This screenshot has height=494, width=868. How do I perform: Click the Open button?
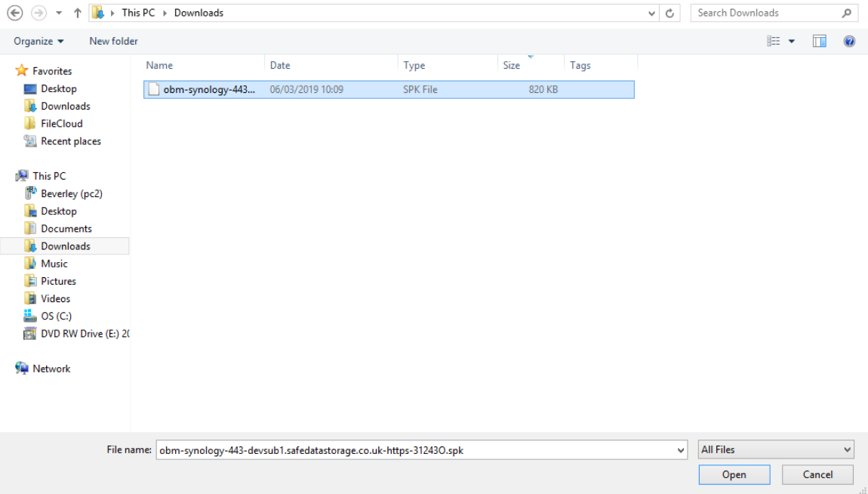(734, 475)
